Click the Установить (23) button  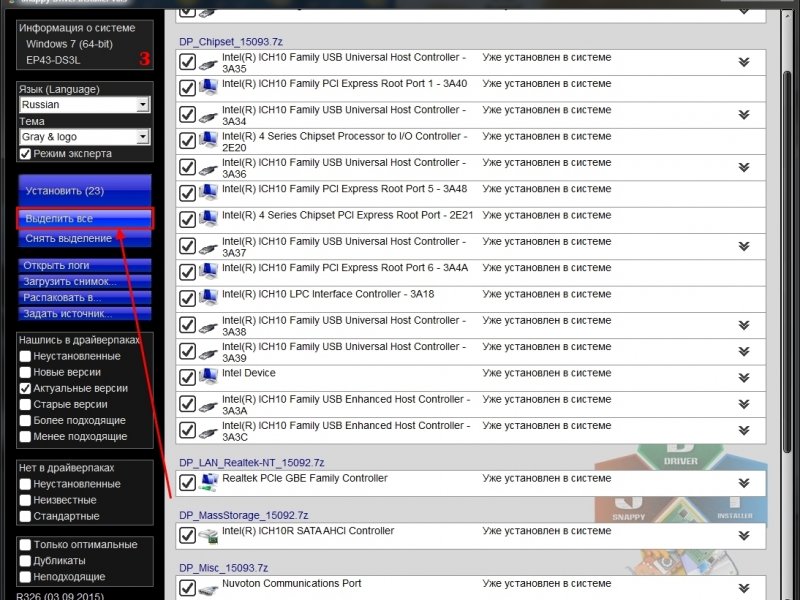85,191
